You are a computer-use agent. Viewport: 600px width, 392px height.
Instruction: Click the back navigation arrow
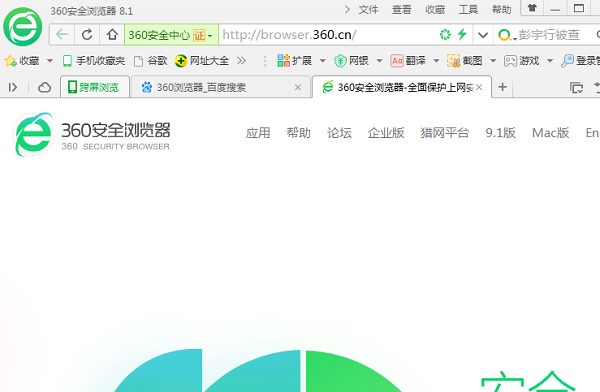coord(62,35)
